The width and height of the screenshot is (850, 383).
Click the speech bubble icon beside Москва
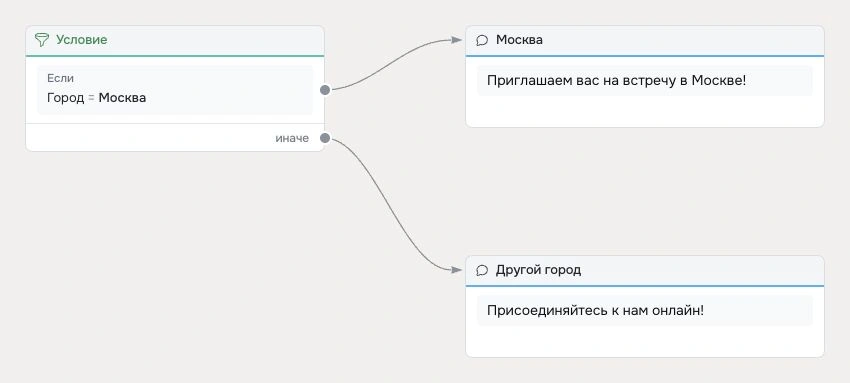click(481, 40)
